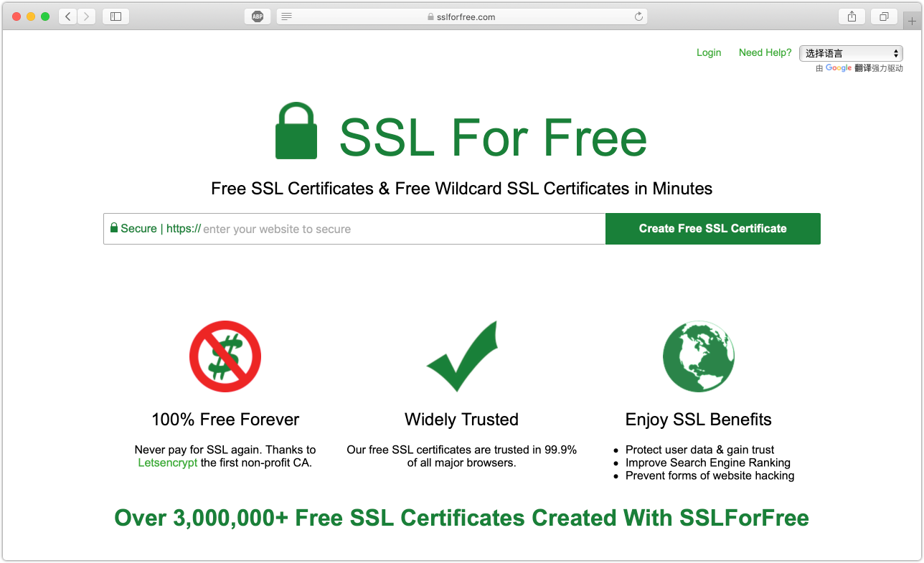Reload the sslforfree.com page
The width and height of the screenshot is (924, 563).
(638, 16)
